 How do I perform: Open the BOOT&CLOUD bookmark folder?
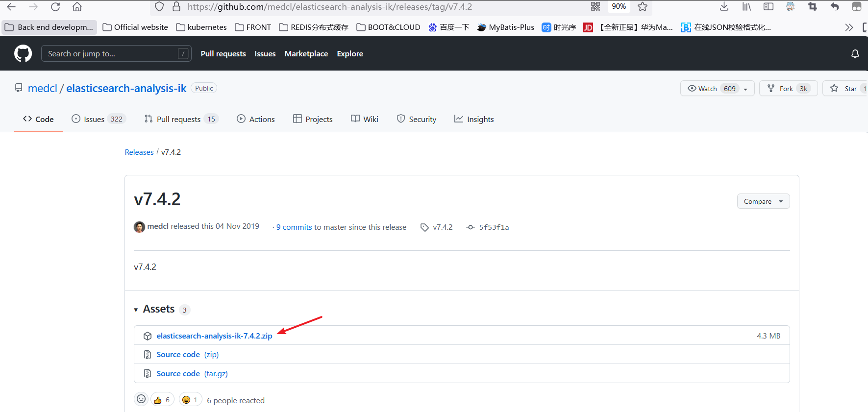(388, 27)
